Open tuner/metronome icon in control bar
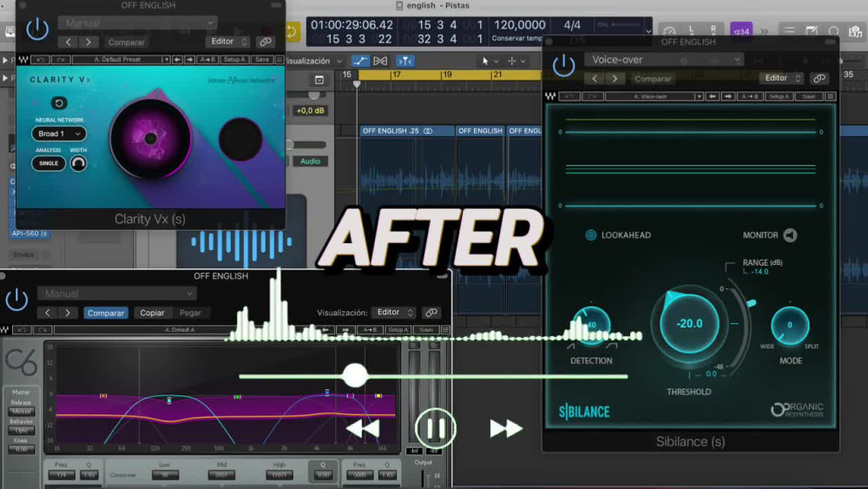868x489 pixels. (669, 31)
